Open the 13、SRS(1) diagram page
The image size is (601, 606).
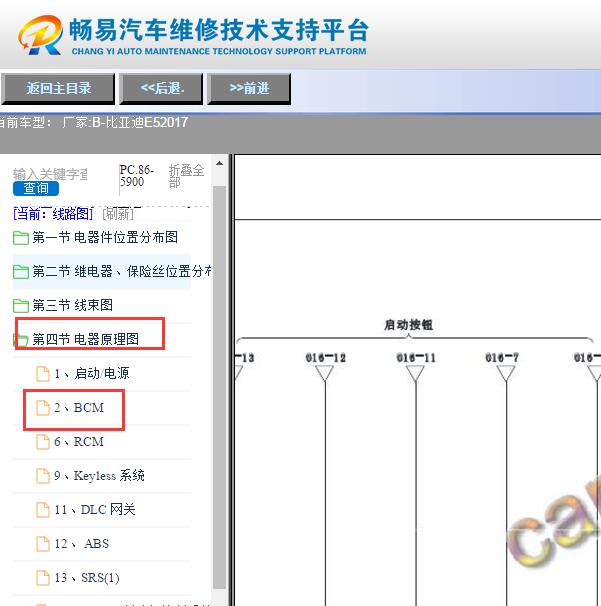point(87,577)
